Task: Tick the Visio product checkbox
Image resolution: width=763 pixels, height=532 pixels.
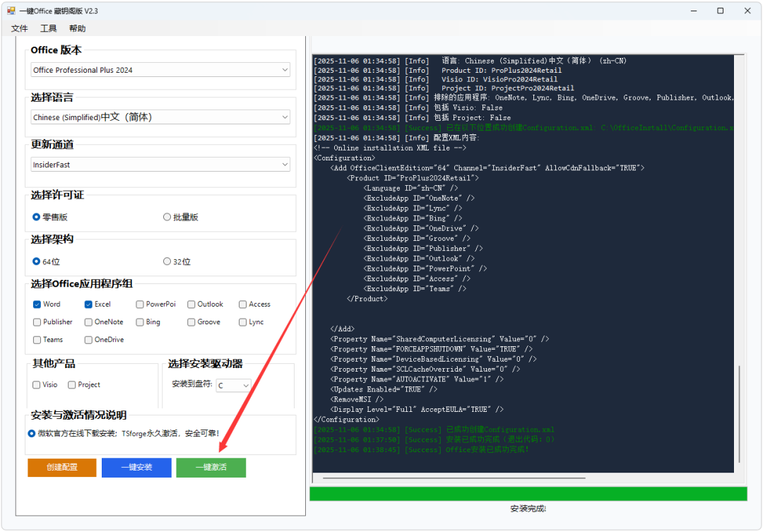Action: click(37, 385)
